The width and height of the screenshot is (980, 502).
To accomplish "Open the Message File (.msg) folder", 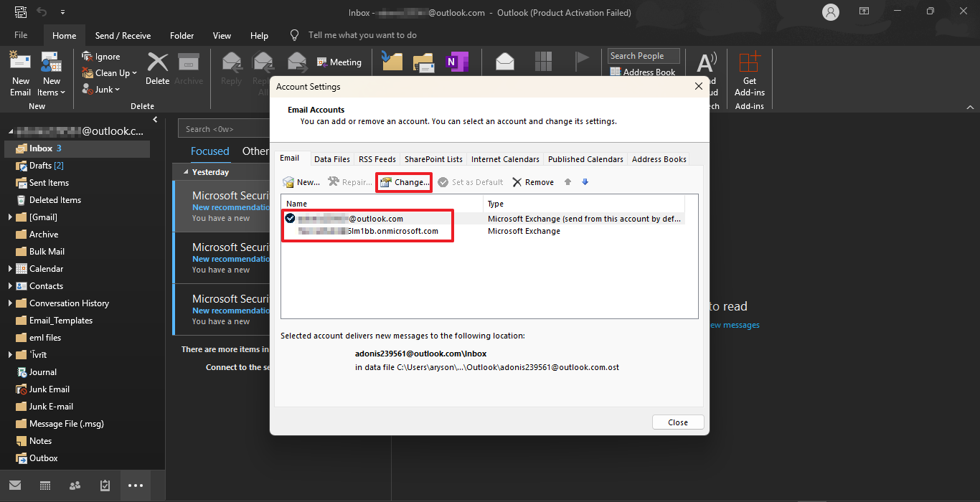I will (x=77, y=424).
